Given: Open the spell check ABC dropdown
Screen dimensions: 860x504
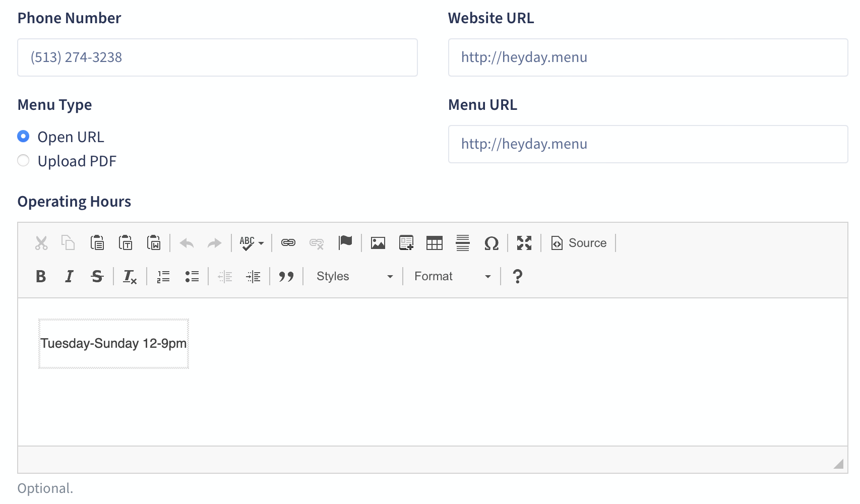Looking at the screenshot, I should click(252, 243).
